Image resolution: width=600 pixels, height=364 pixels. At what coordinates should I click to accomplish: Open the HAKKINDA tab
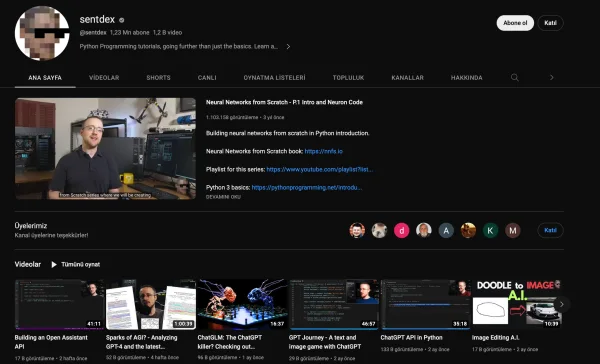(x=466, y=78)
